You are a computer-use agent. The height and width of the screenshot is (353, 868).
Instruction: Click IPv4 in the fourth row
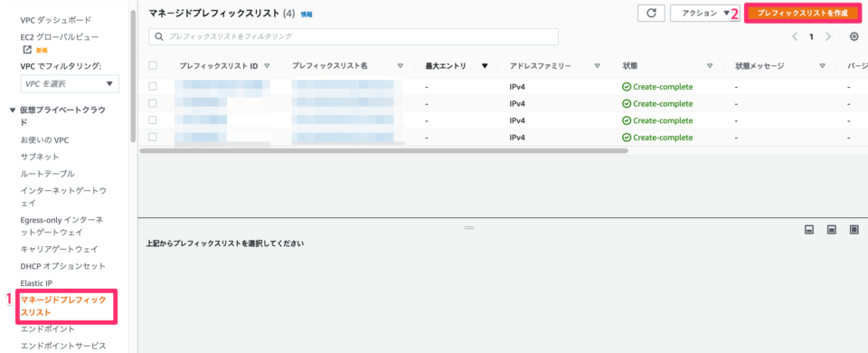coord(517,138)
